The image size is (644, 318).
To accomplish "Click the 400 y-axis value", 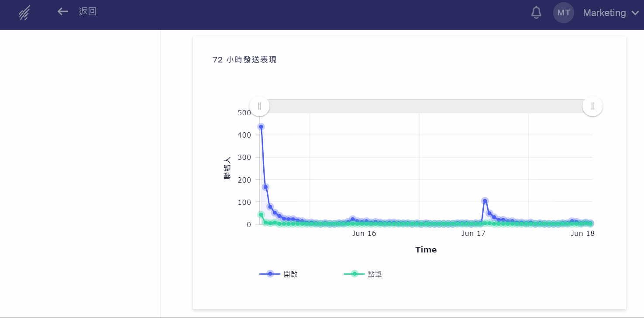I will click(244, 135).
